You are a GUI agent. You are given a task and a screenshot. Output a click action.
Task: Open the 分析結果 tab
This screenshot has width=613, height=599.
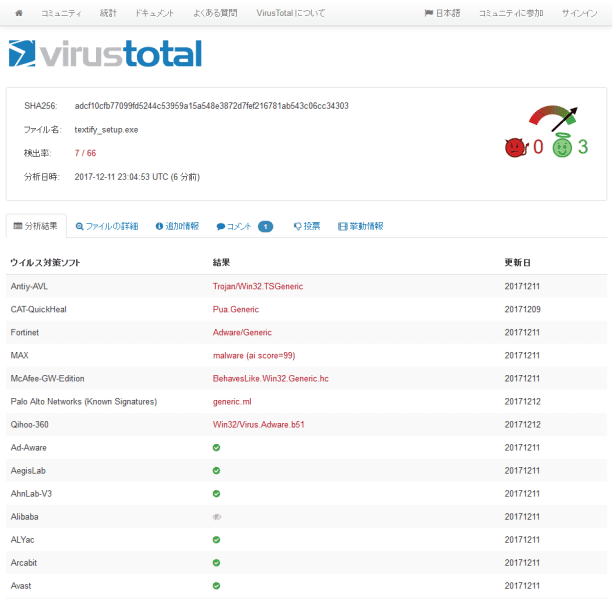pyautogui.click(x=36, y=226)
